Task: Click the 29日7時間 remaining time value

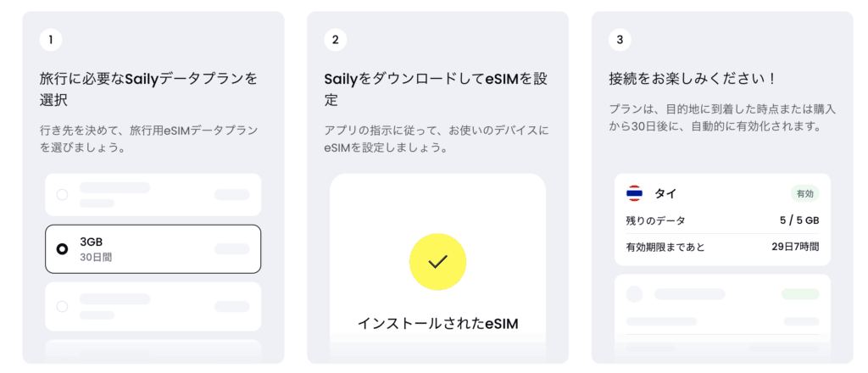Action: click(794, 247)
